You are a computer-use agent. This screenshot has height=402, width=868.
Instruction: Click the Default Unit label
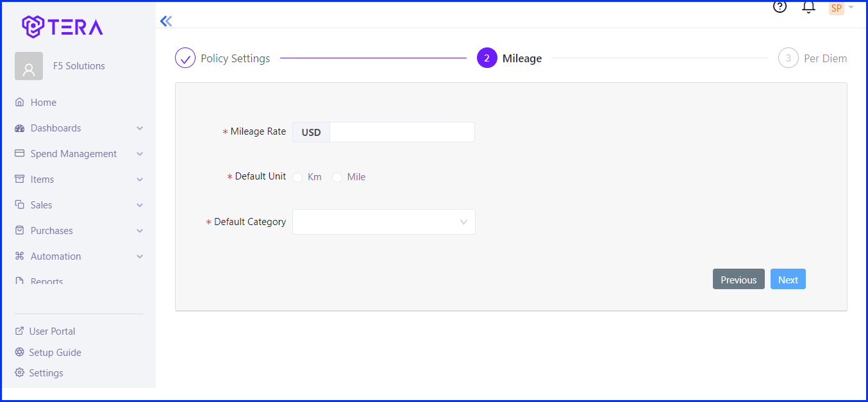tap(261, 176)
